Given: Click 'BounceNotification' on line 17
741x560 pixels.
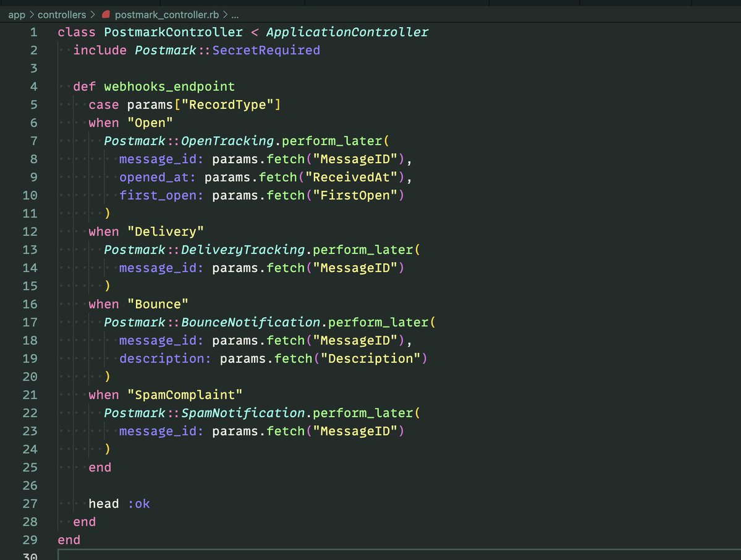Looking at the screenshot, I should tap(250, 322).
